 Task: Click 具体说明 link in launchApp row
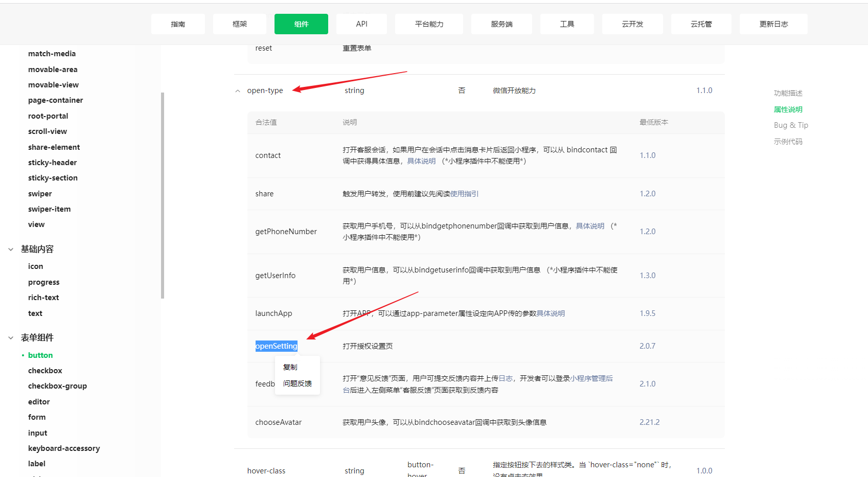pos(551,313)
